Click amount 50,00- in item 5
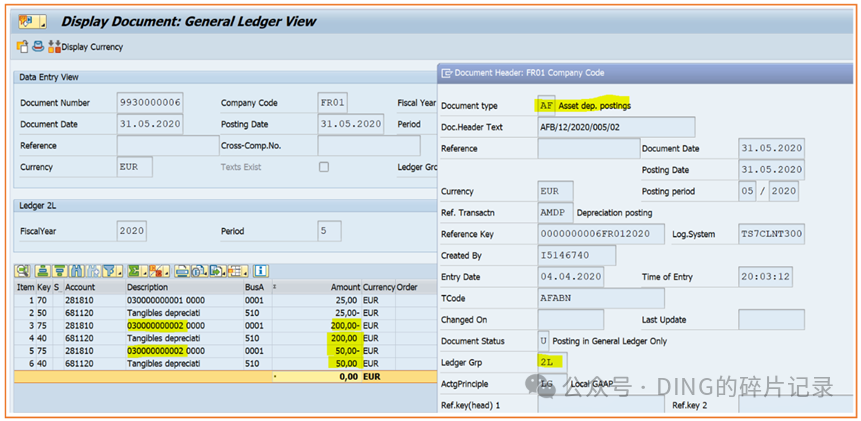This screenshot has height=421, width=861. coord(345,351)
